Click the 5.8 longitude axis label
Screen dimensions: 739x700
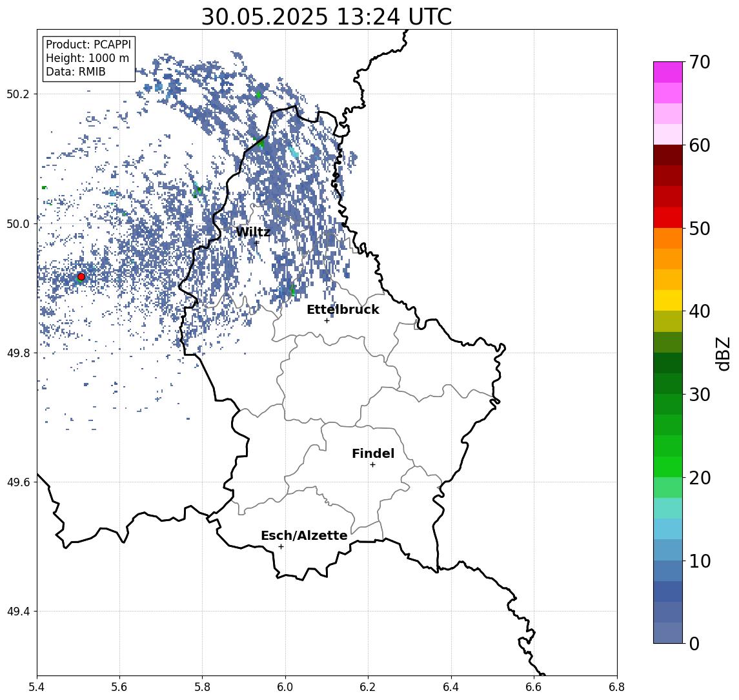203,687
